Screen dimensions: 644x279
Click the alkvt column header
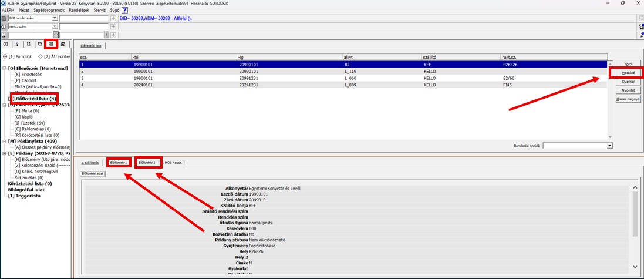pos(381,57)
